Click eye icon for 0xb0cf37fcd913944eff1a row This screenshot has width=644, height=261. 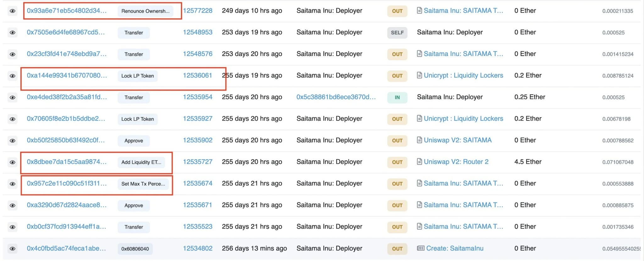[x=12, y=227]
